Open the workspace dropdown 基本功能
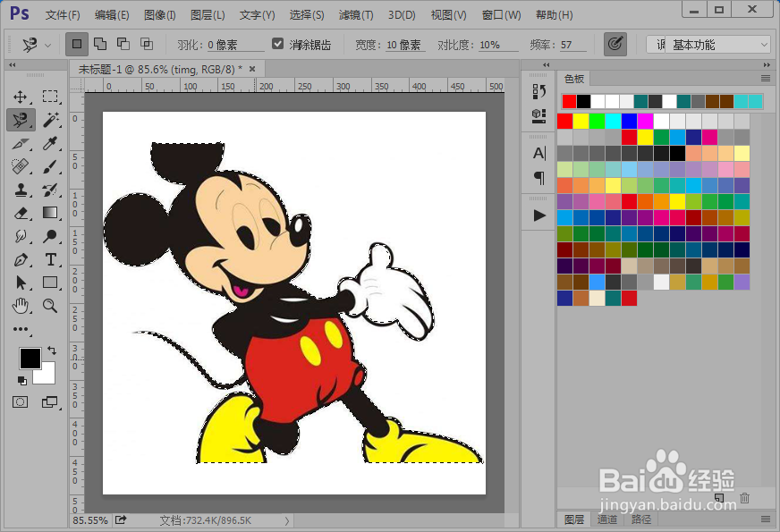 pyautogui.click(x=717, y=45)
